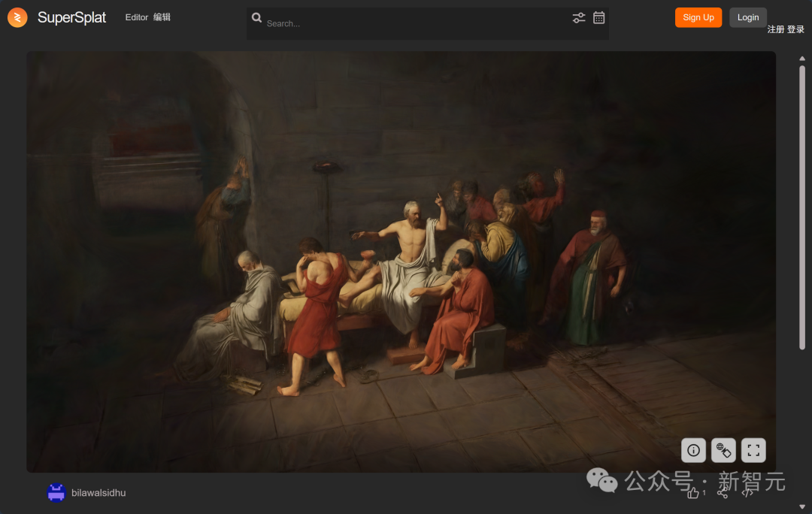The height and width of the screenshot is (514, 812).
Task: Enter fullscreen with the fullscreen button
Action: (753, 450)
